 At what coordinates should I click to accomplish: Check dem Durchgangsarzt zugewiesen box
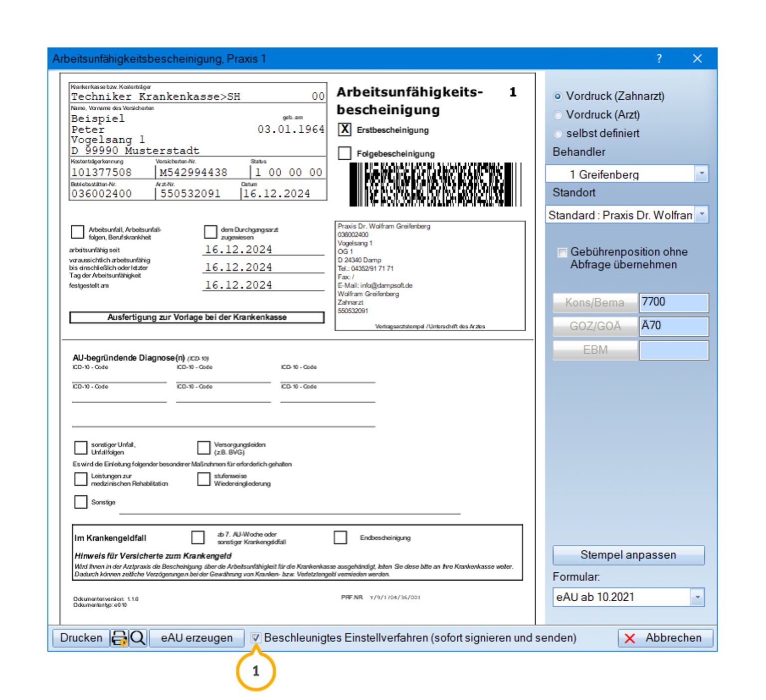[210, 232]
